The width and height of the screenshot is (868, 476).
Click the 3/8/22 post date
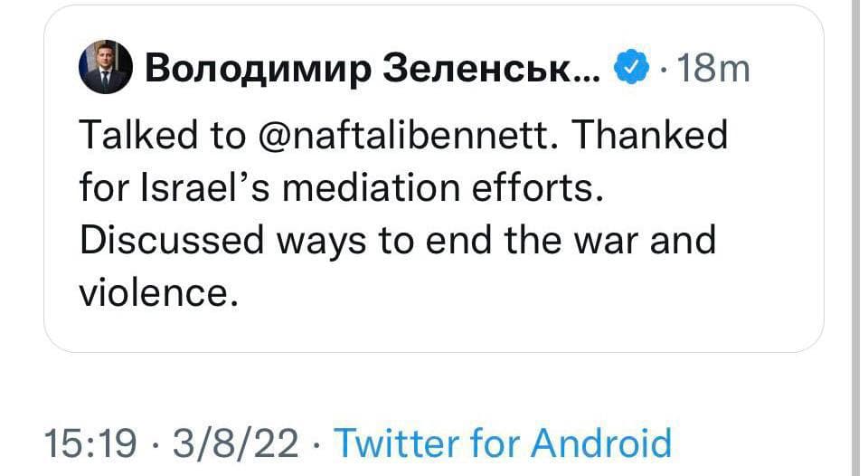[239, 443]
